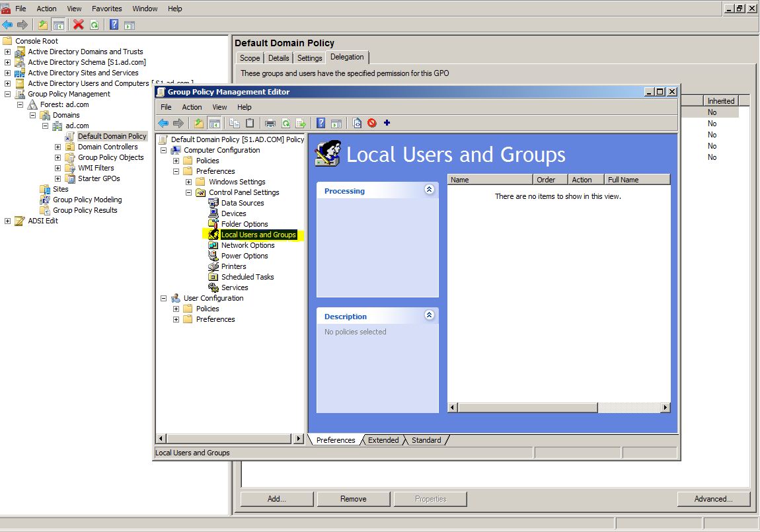This screenshot has width=760, height=532.
Task: Expand Active Directory Domains and Trusts node
Action: click(7, 52)
